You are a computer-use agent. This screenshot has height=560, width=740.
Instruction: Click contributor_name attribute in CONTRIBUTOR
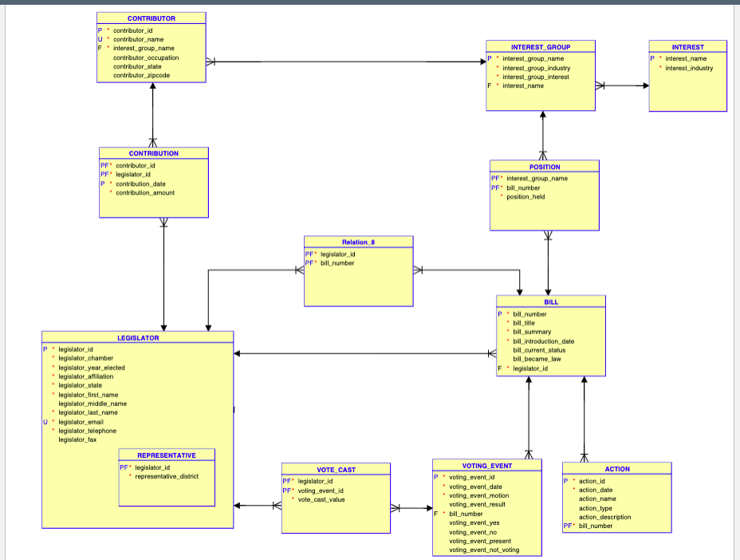pos(138,39)
